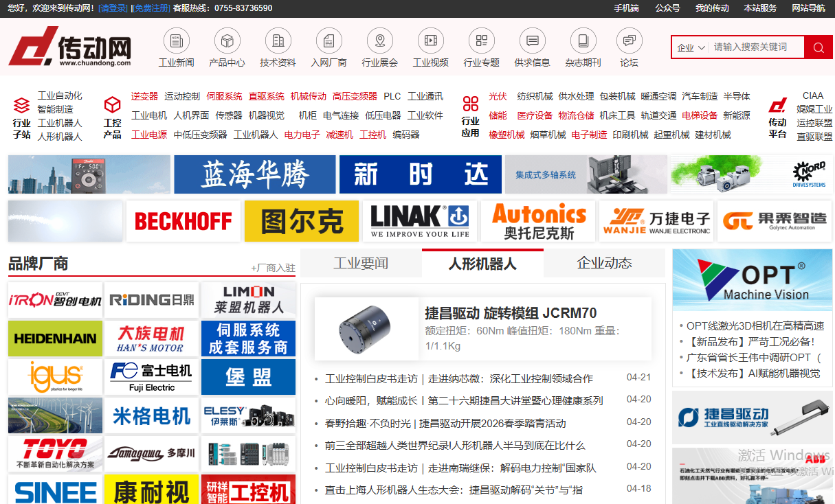Viewport: 835px width, 504px height.
Task: Open the 企业 search category dropdown
Action: coord(690,47)
